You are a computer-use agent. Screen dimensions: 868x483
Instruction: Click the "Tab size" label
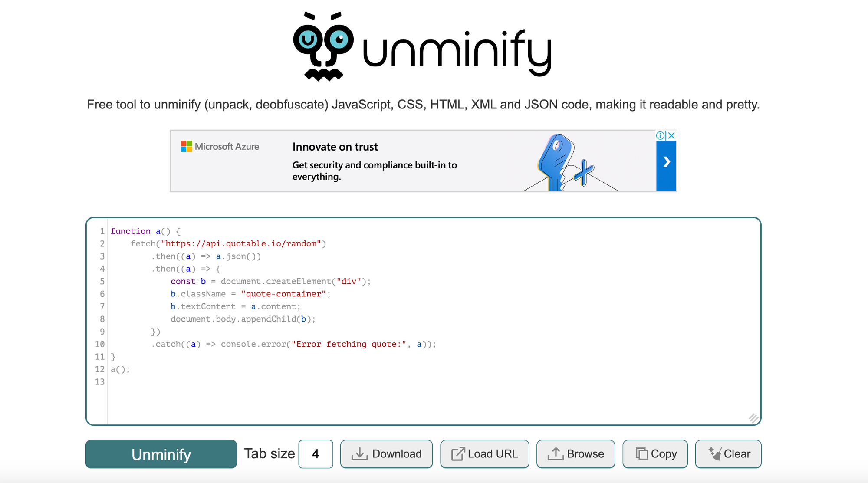point(270,454)
